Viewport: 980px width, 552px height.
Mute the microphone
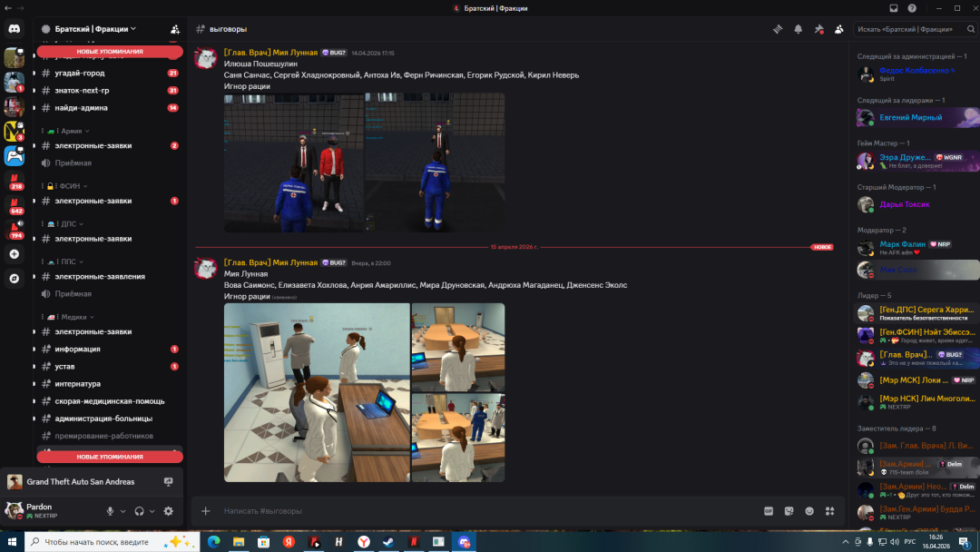[x=110, y=511]
